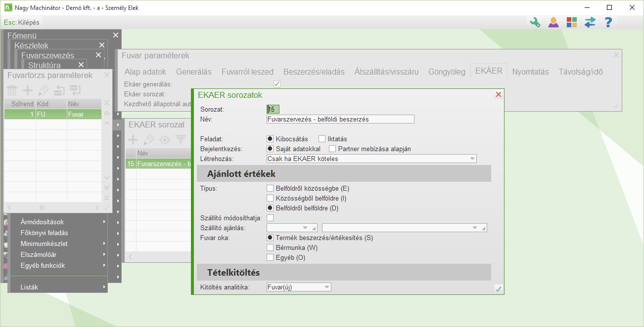Add new entry with plus in EKAER sorozat panel
This screenshot has height=327, width=644.
[133, 140]
